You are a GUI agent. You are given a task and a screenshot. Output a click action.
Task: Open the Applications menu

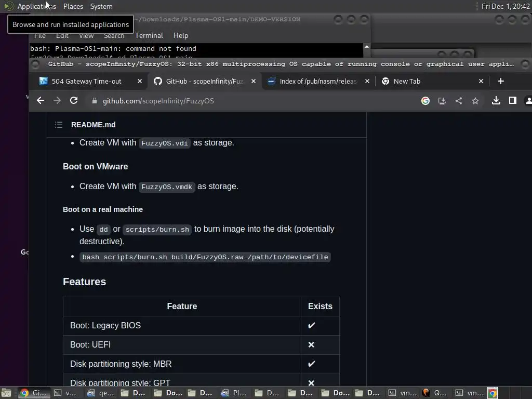tap(37, 6)
